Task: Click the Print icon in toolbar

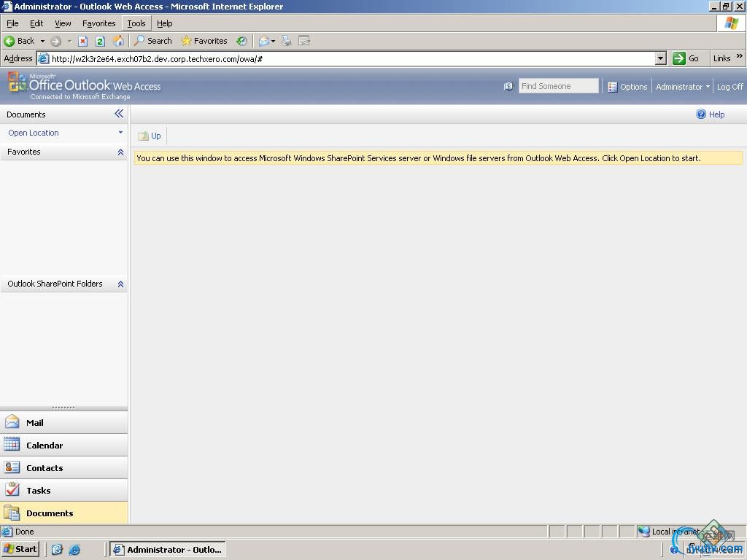Action: (x=286, y=41)
